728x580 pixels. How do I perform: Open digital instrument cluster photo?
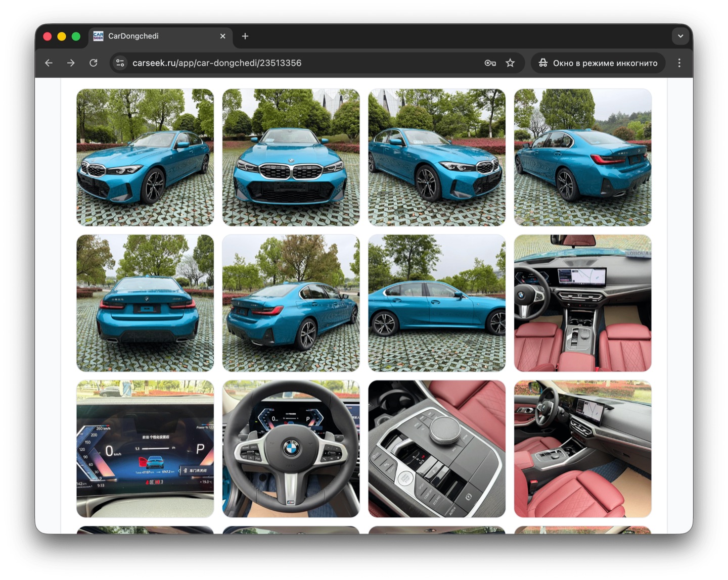(x=145, y=449)
